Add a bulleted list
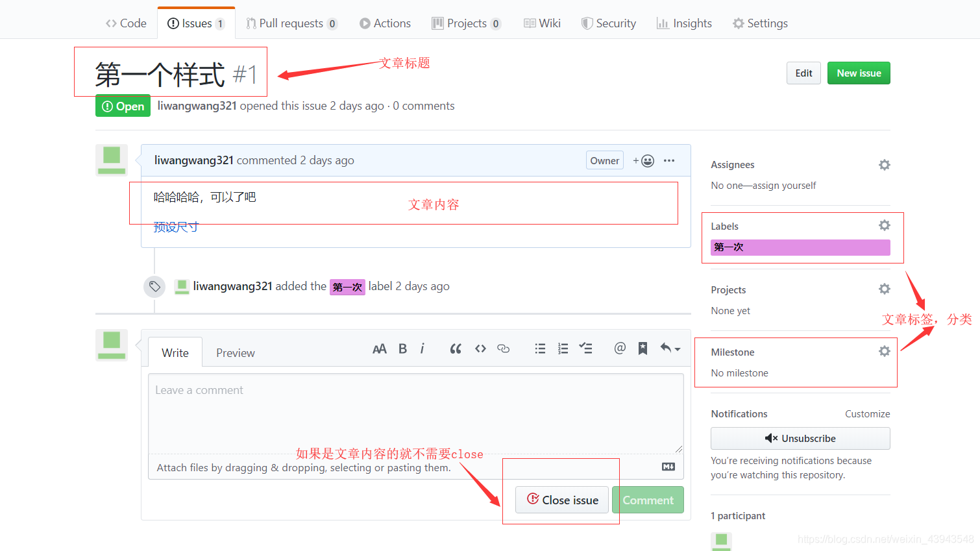Screen dimensions: 980x551 [540, 349]
